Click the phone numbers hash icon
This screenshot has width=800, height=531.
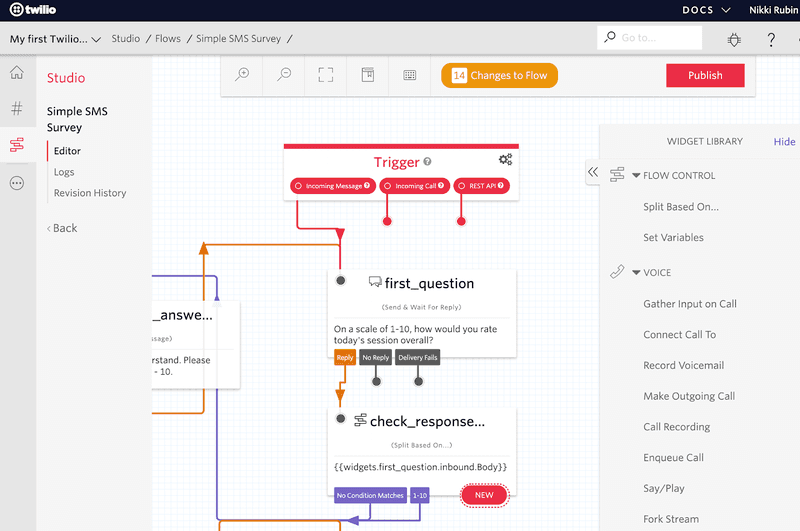click(x=16, y=109)
